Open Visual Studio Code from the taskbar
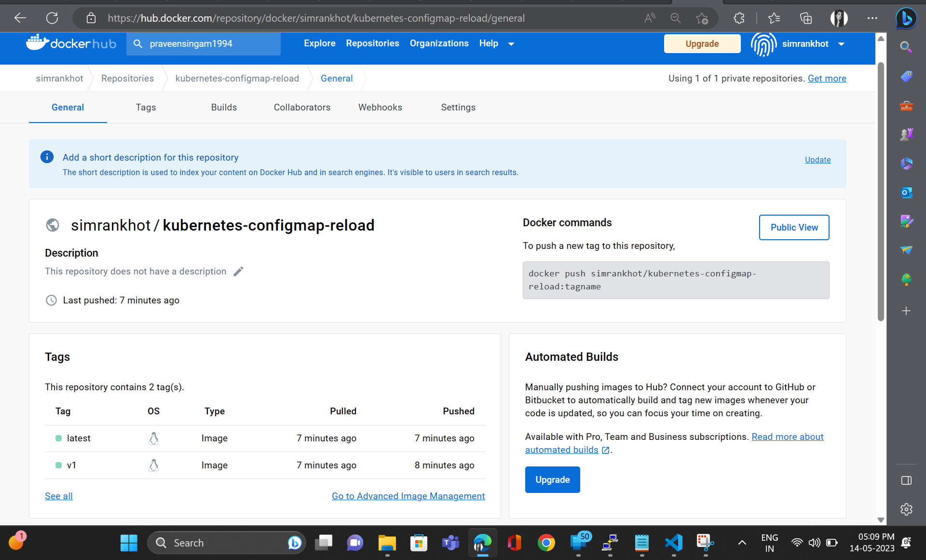This screenshot has height=560, width=926. pyautogui.click(x=673, y=542)
